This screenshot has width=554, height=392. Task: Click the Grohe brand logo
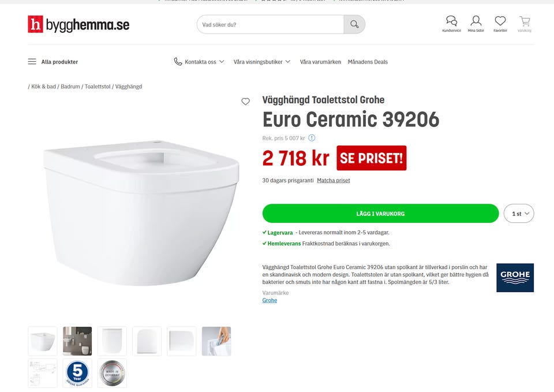515,278
